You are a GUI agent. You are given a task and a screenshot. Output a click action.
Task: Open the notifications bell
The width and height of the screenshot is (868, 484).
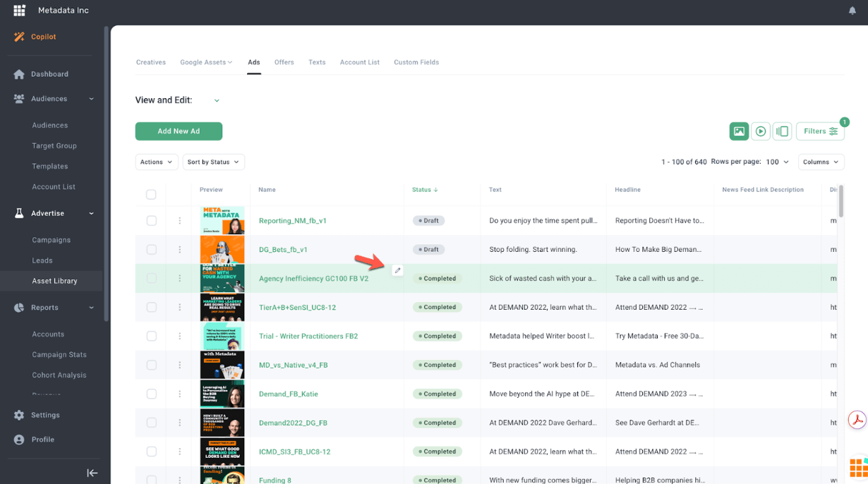pyautogui.click(x=852, y=10)
